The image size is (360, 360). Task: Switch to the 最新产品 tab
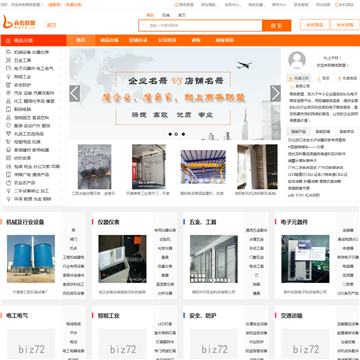pos(298,131)
